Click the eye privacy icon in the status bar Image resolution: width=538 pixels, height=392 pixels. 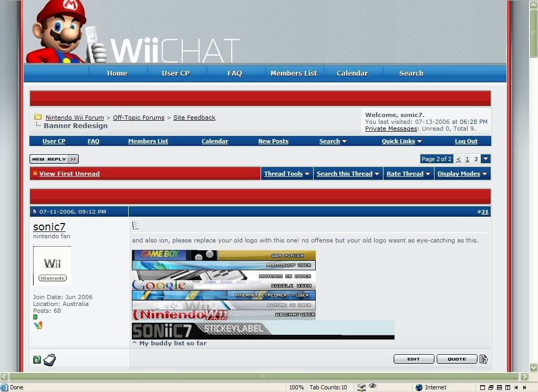(x=373, y=386)
